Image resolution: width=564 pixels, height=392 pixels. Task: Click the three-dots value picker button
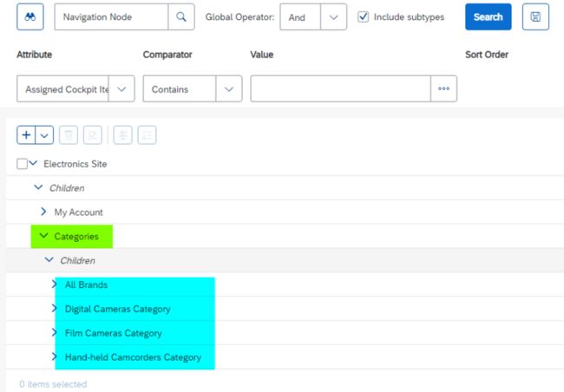[x=443, y=88]
